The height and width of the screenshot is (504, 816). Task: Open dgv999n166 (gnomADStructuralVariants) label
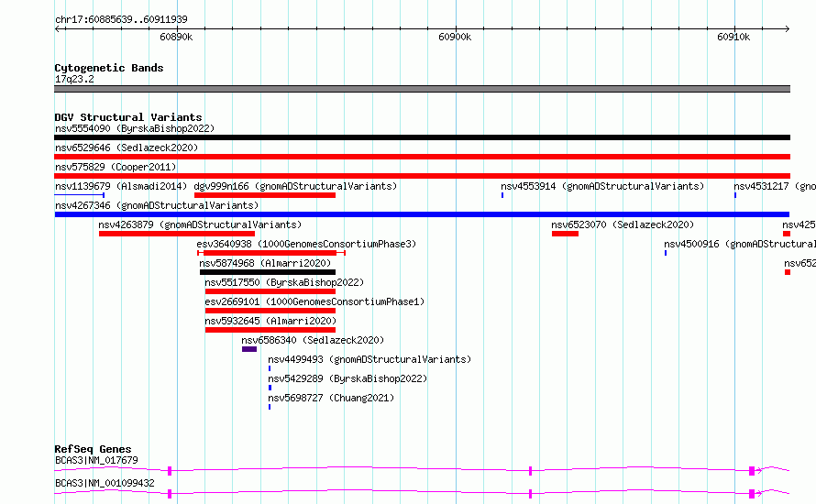tap(295, 186)
